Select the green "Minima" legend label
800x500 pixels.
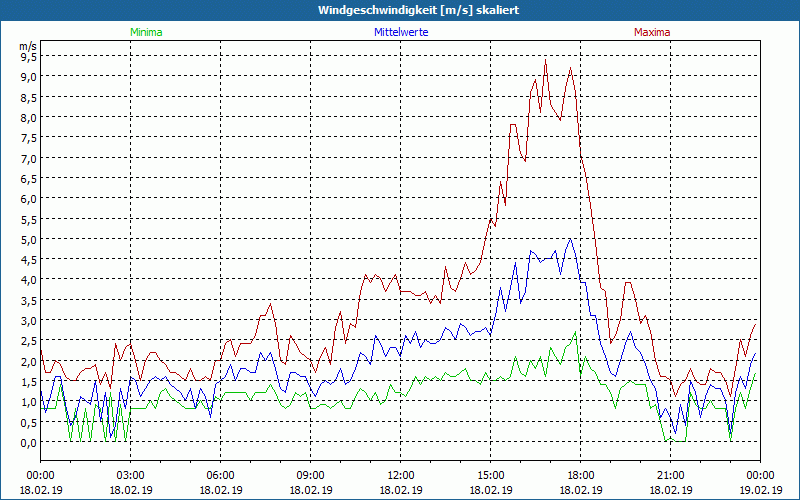point(145,32)
